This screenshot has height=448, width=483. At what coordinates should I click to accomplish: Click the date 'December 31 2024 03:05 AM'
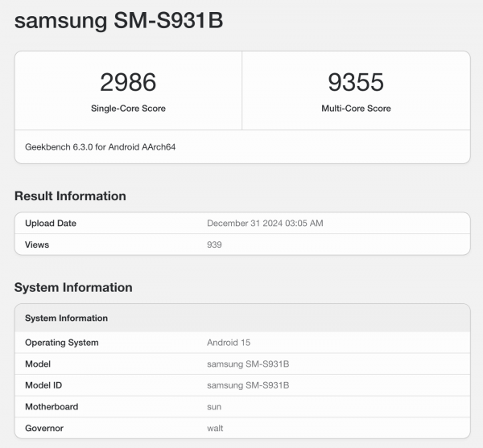pyautogui.click(x=265, y=223)
